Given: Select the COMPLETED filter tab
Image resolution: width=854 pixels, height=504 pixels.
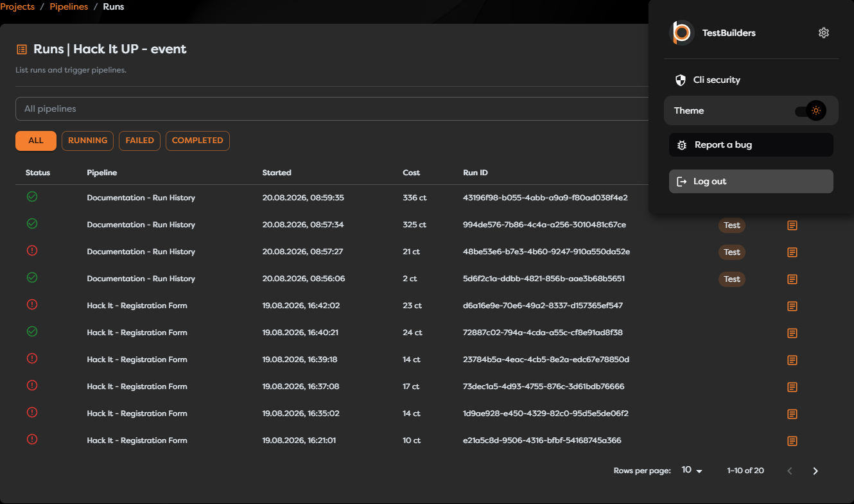Looking at the screenshot, I should (198, 141).
